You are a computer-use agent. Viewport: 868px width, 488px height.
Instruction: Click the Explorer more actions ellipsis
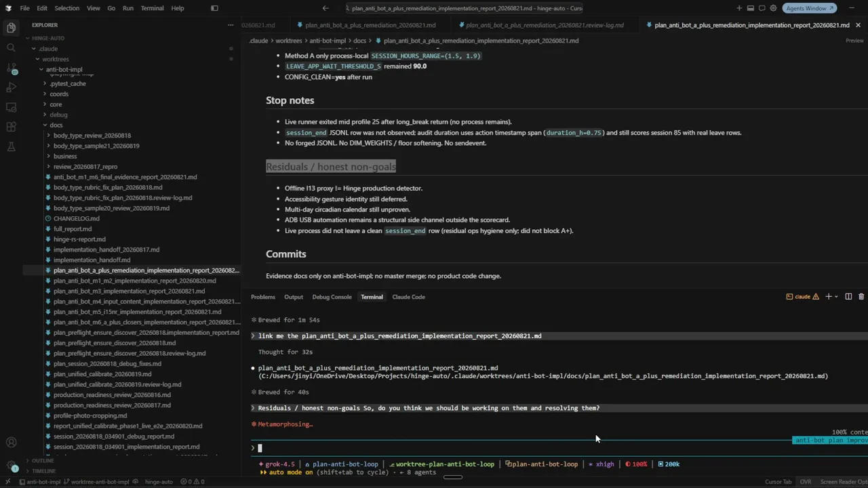tap(231, 25)
